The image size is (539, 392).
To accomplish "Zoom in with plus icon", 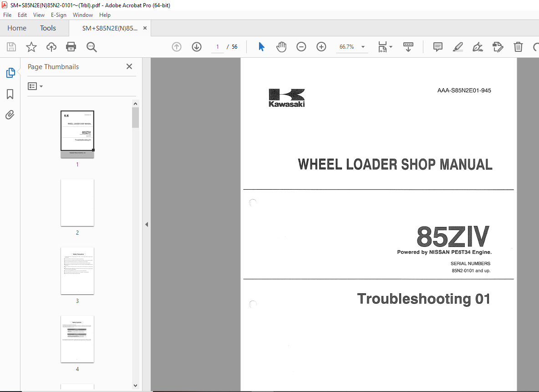I will 321,47.
